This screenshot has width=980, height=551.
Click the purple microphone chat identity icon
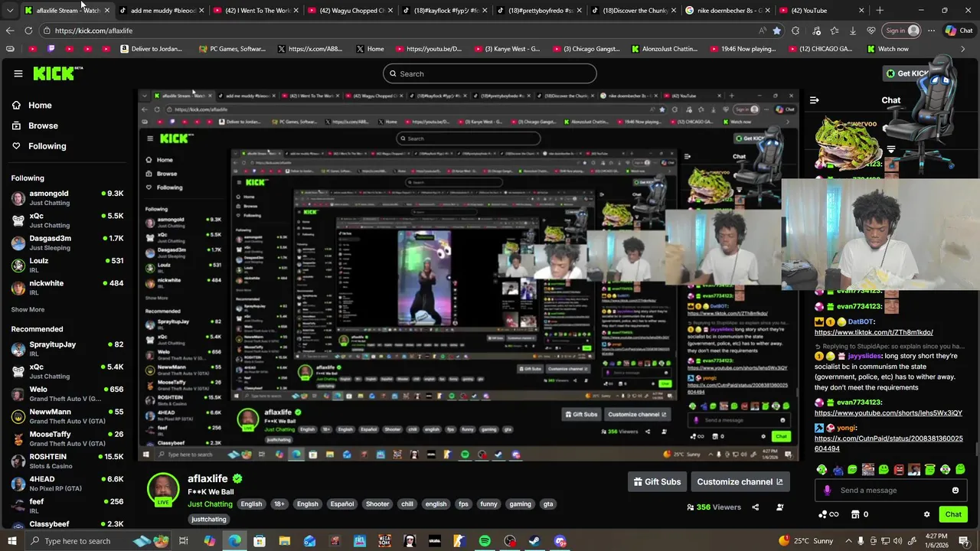pos(827,491)
